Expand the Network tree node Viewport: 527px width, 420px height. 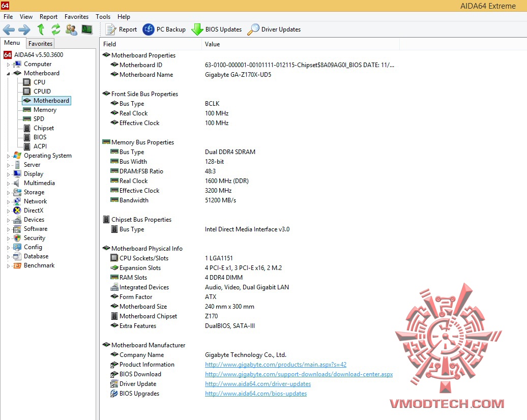[9, 201]
